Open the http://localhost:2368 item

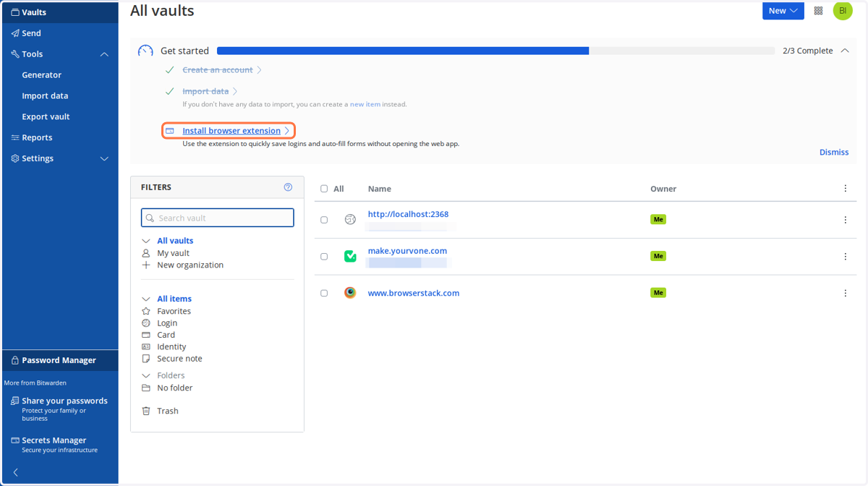pos(408,214)
